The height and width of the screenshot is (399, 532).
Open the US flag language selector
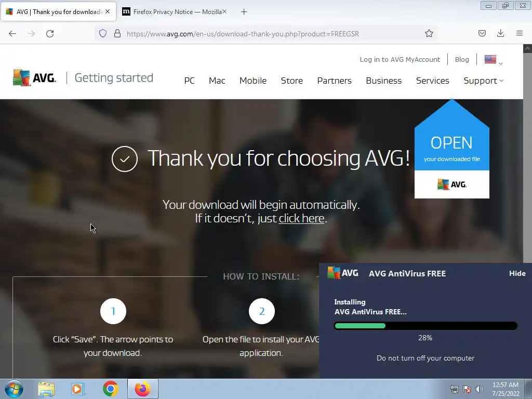click(493, 60)
